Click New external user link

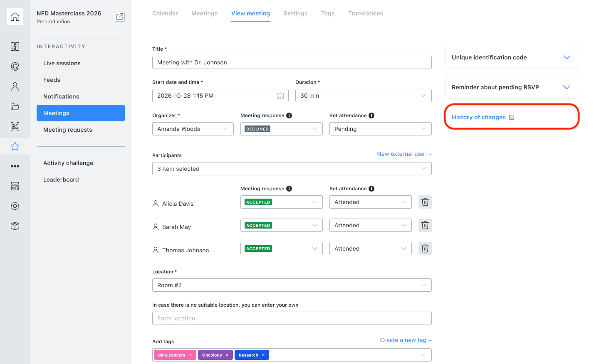pyautogui.click(x=404, y=154)
